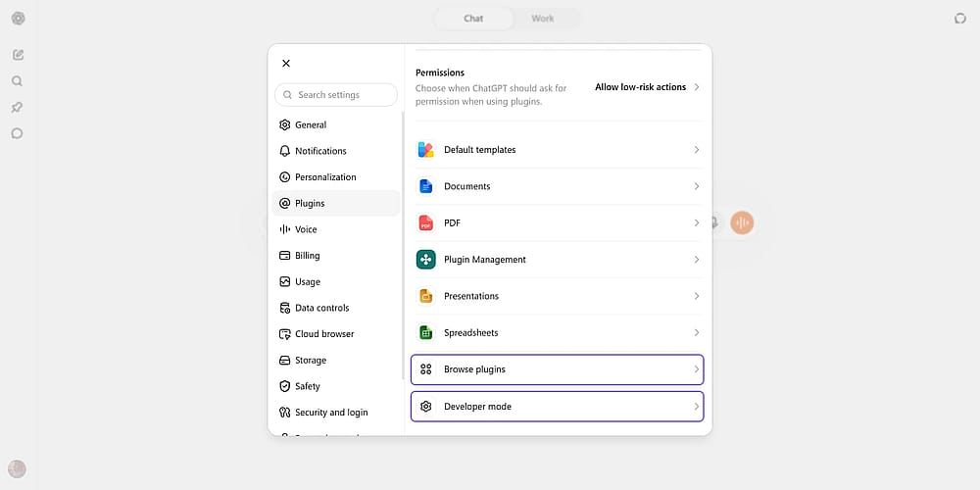
Task: Select the Plugins settings label
Action: (x=310, y=203)
